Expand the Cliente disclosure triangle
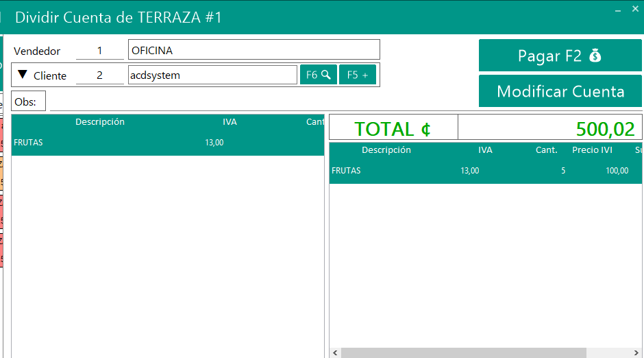644x358 pixels. point(23,75)
